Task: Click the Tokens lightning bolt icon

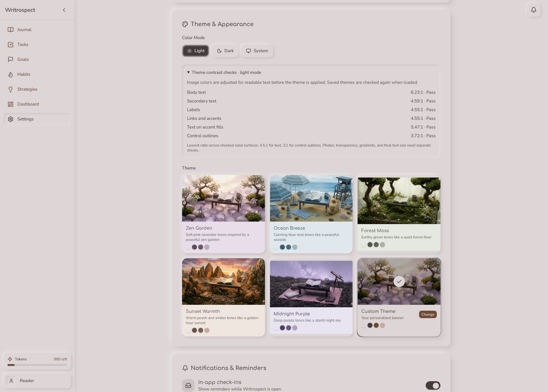Action: (x=10, y=359)
